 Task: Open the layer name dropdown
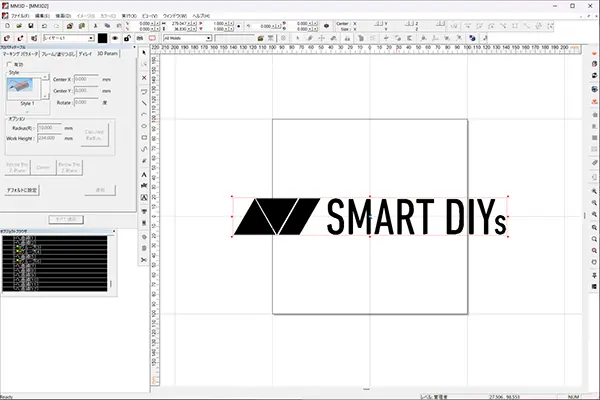91,38
